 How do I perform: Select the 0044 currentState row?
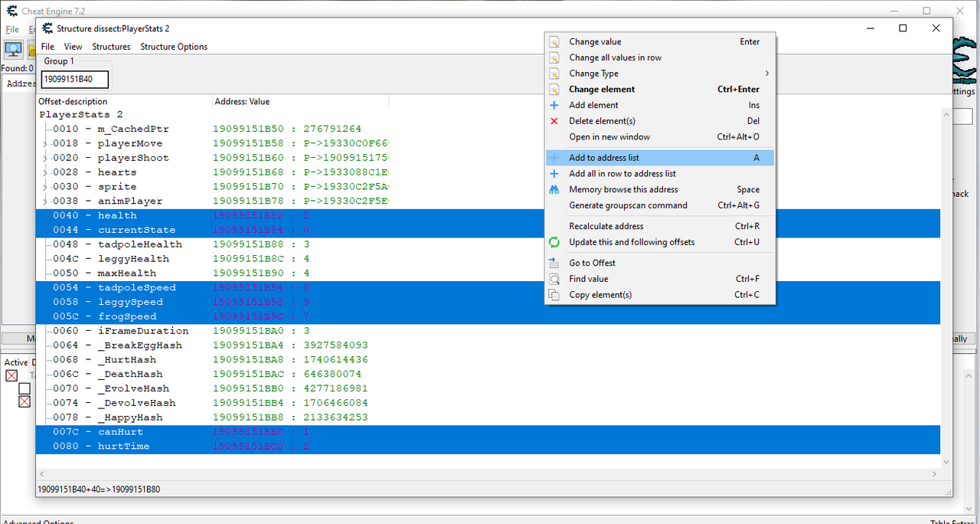488,231
